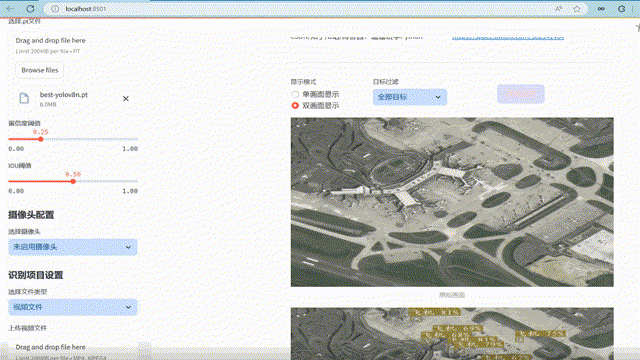This screenshot has height=360, width=640.
Task: Remove the uploaded best-yolov8n.pt file
Action: coord(126,98)
